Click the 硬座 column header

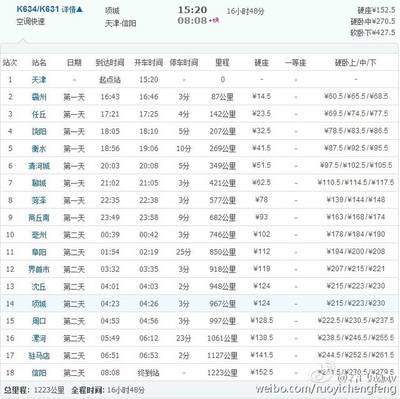tap(262, 62)
